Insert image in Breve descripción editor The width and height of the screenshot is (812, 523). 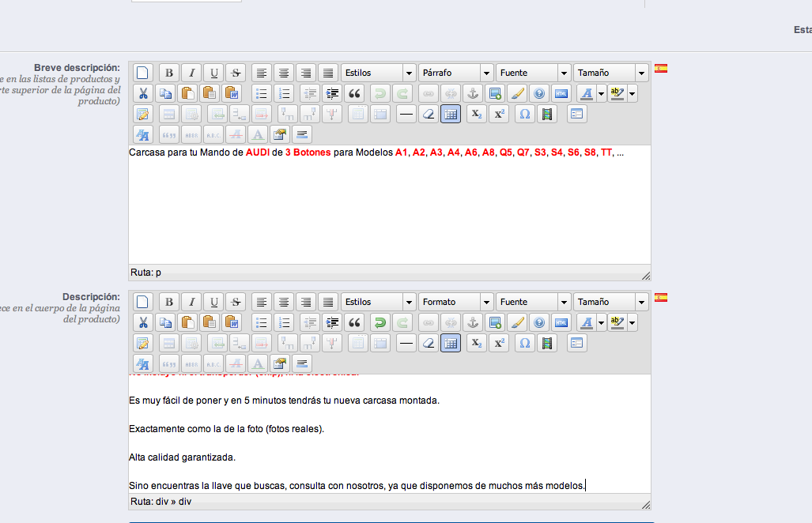(495, 94)
